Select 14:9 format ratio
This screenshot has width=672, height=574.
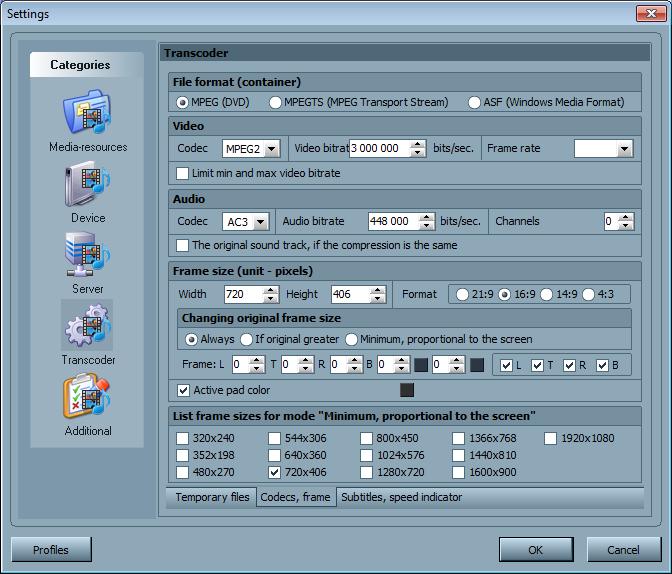point(546,295)
